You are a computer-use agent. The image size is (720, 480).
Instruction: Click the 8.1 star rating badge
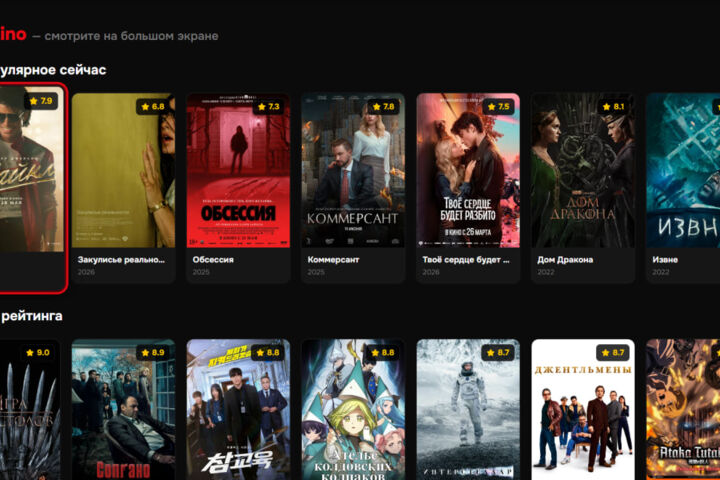coord(613,107)
